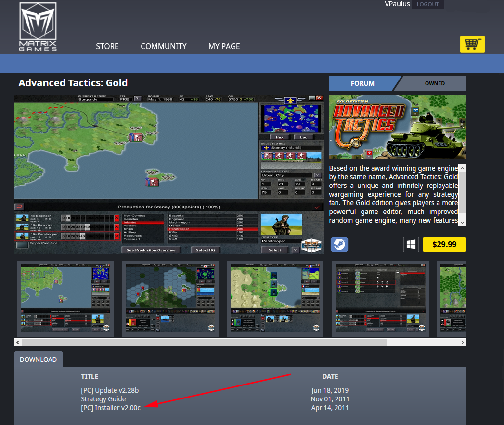504x425 pixels.
Task: Select first thumbnail with coastal map
Action: pyautogui.click(x=65, y=299)
